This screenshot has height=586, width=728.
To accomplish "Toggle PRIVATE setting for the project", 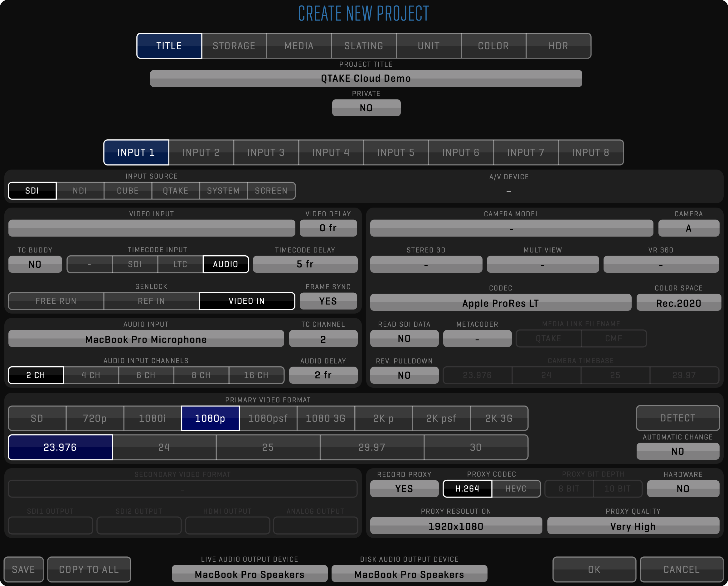I will (366, 107).
